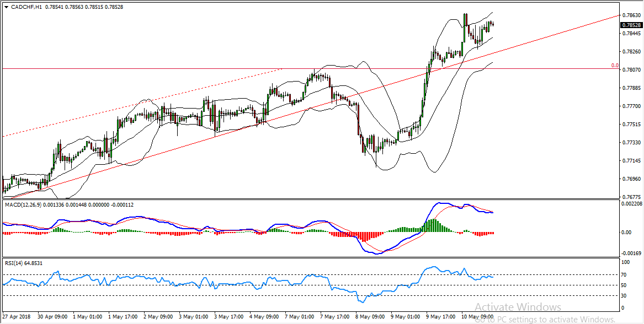Click price axis label 0.76960
Screen dimensions: 644x324
[632, 179]
